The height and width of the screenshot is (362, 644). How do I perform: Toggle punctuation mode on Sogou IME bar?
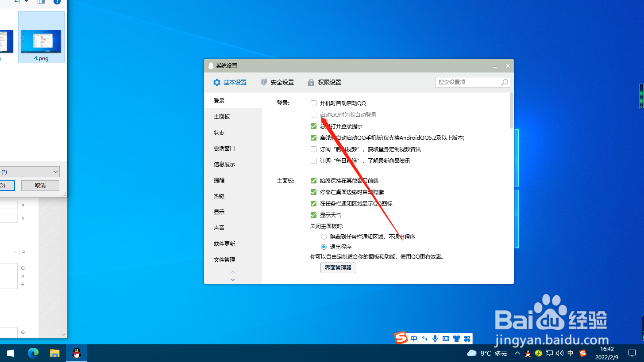[425, 339]
